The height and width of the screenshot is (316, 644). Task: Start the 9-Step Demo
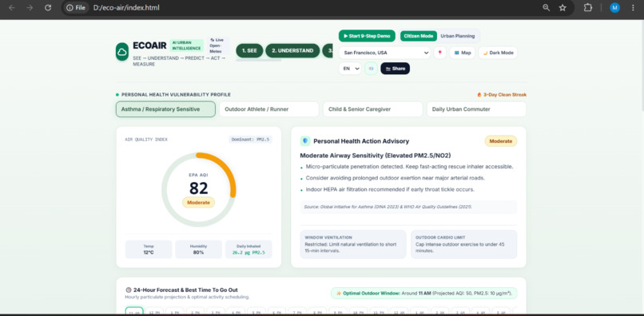point(367,36)
